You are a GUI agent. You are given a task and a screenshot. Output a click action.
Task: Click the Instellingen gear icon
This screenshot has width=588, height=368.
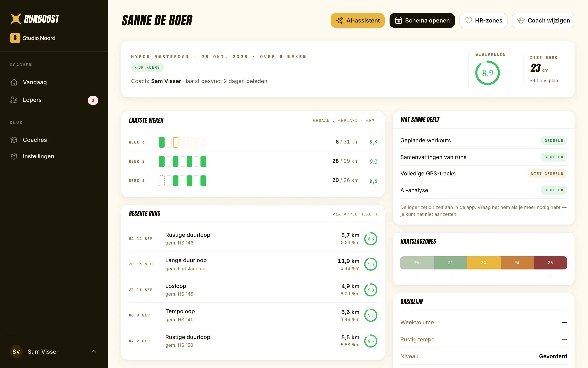click(x=14, y=156)
